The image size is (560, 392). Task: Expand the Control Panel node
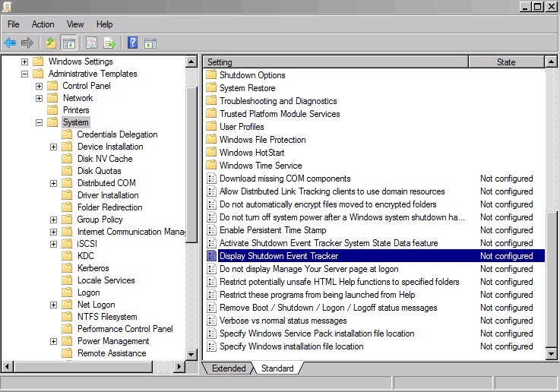[x=39, y=86]
